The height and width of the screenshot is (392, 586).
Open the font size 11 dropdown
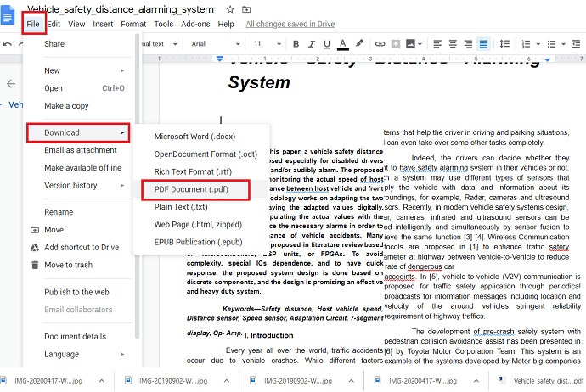pos(267,44)
